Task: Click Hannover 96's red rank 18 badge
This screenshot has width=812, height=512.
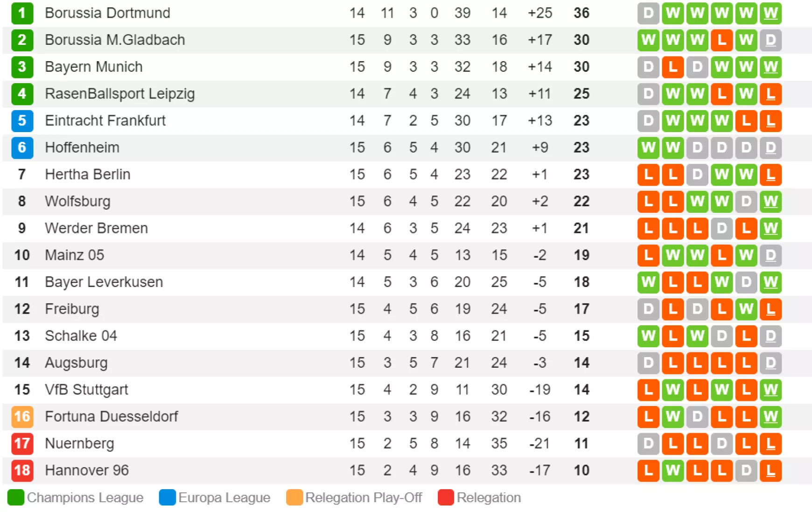Action: pyautogui.click(x=22, y=470)
